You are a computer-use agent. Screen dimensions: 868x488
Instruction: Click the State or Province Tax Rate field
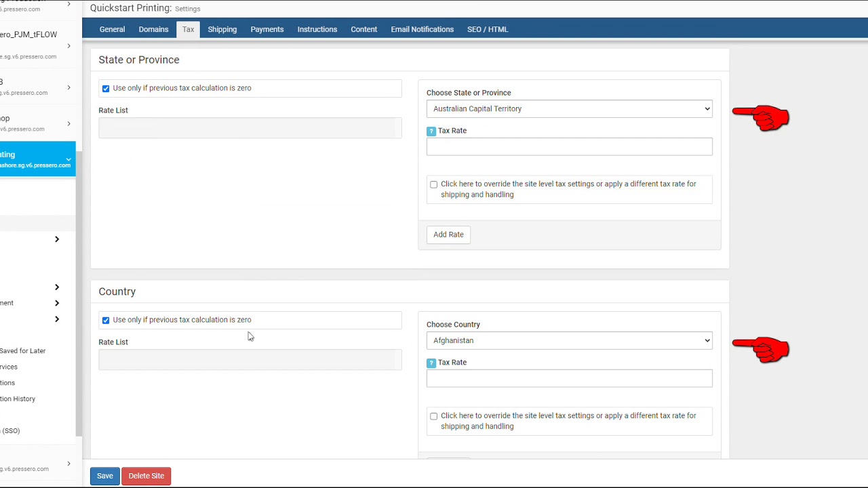pos(570,146)
